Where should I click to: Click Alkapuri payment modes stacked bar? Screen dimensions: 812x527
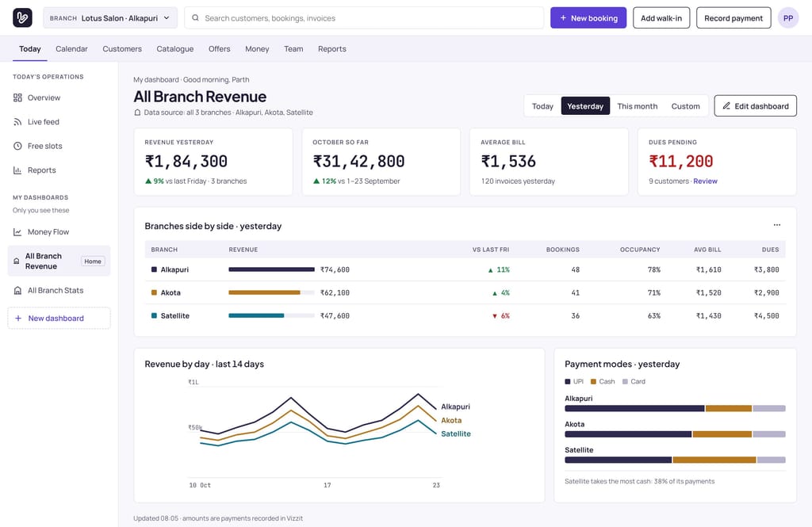(x=676, y=408)
